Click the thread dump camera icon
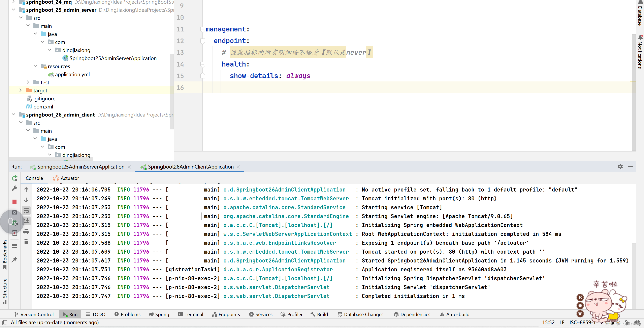Image resolution: width=644 pixels, height=328 pixels. coord(14,212)
